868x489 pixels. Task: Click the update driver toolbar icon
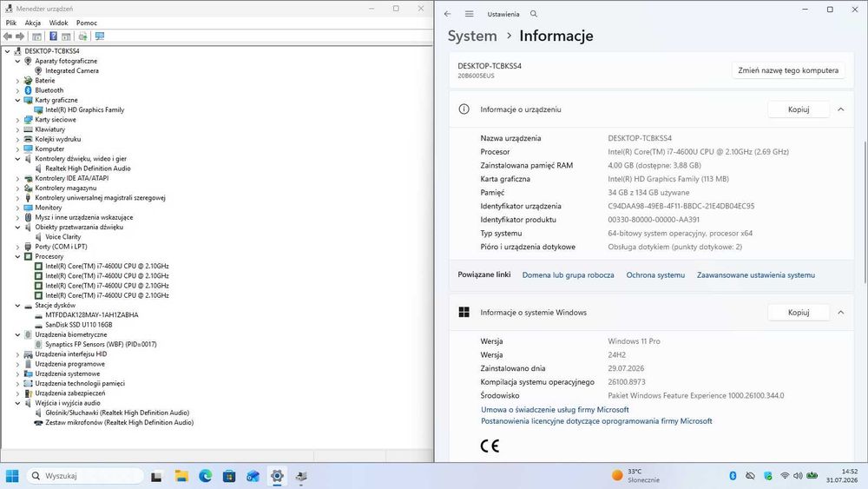(x=82, y=36)
